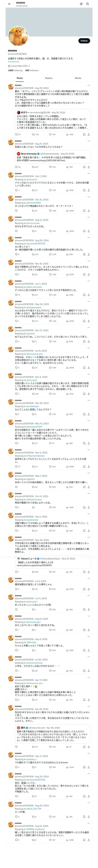Viewport: 98px width, 868px height.
Task: Open the search icon in header
Action: pyautogui.click(x=88, y=4)
